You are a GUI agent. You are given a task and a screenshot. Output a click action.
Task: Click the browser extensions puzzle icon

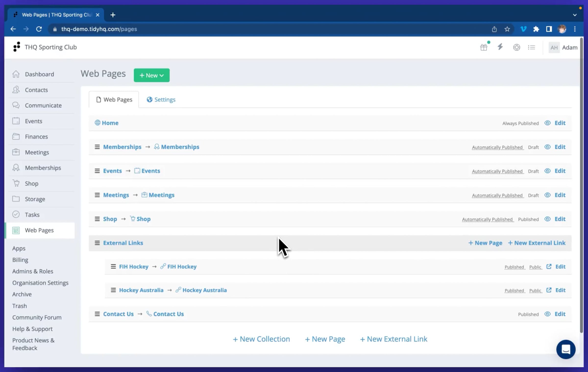point(536,29)
